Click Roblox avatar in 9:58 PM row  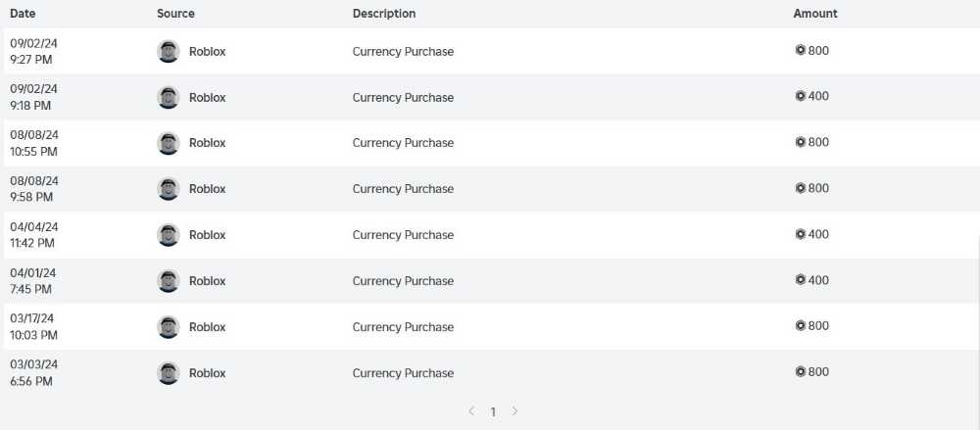[x=169, y=189]
